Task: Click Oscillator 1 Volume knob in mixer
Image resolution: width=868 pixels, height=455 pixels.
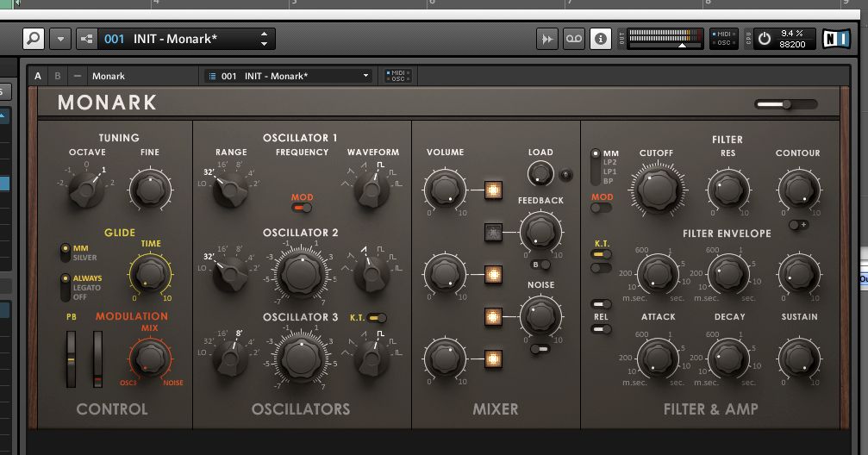Action: pos(445,190)
